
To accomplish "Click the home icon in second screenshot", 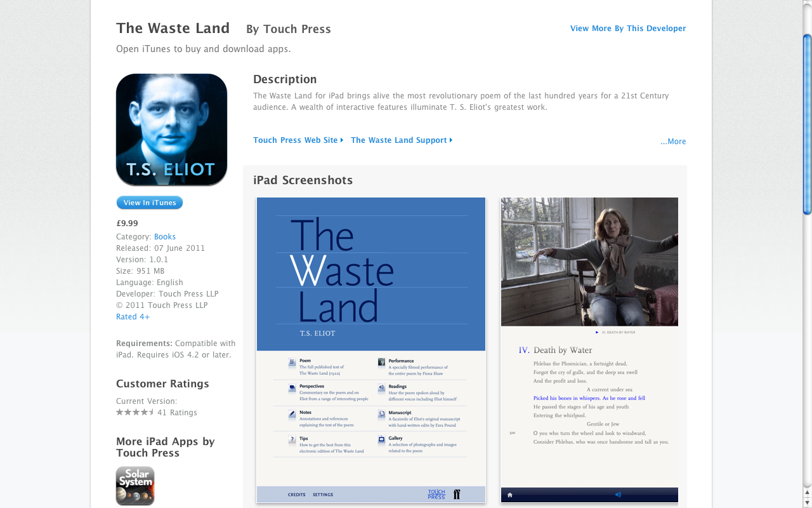I will pos(509,495).
